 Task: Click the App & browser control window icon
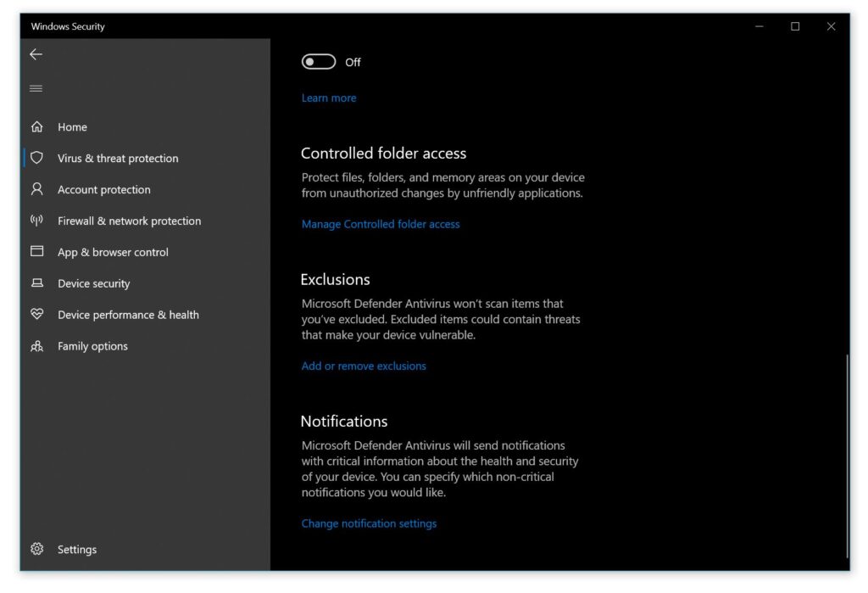pyautogui.click(x=36, y=252)
